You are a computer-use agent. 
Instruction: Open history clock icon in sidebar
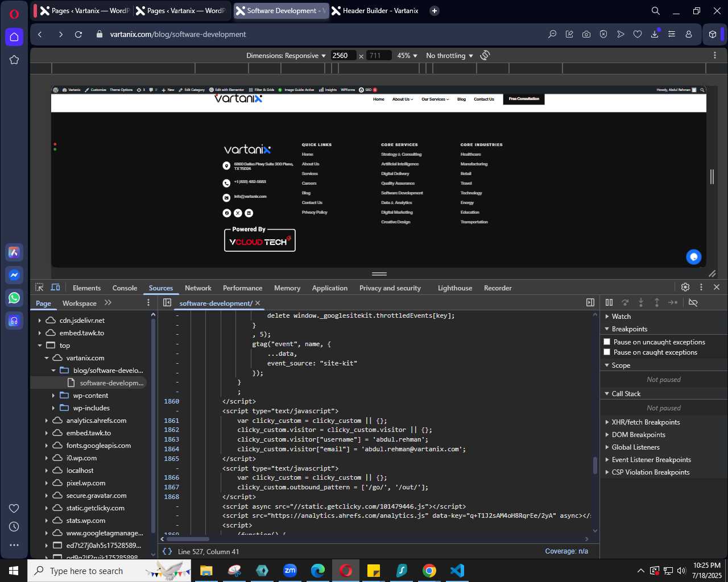[14, 526]
